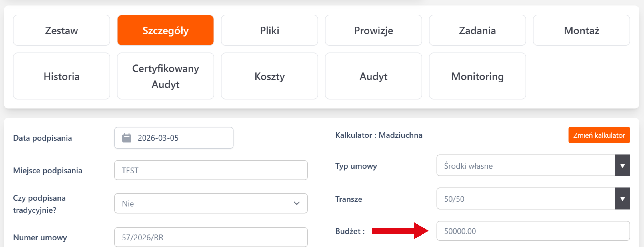Expand the Transze dropdown arrow

click(x=622, y=199)
